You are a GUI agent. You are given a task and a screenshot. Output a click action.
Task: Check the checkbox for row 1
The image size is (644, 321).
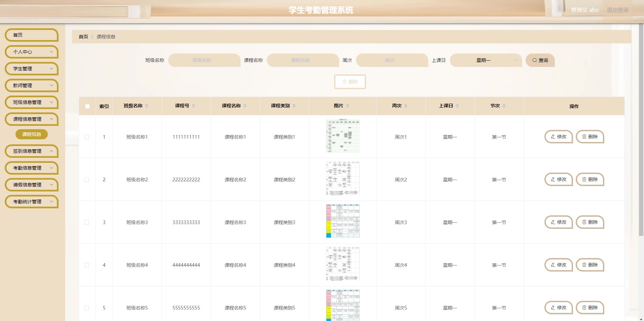click(x=87, y=137)
